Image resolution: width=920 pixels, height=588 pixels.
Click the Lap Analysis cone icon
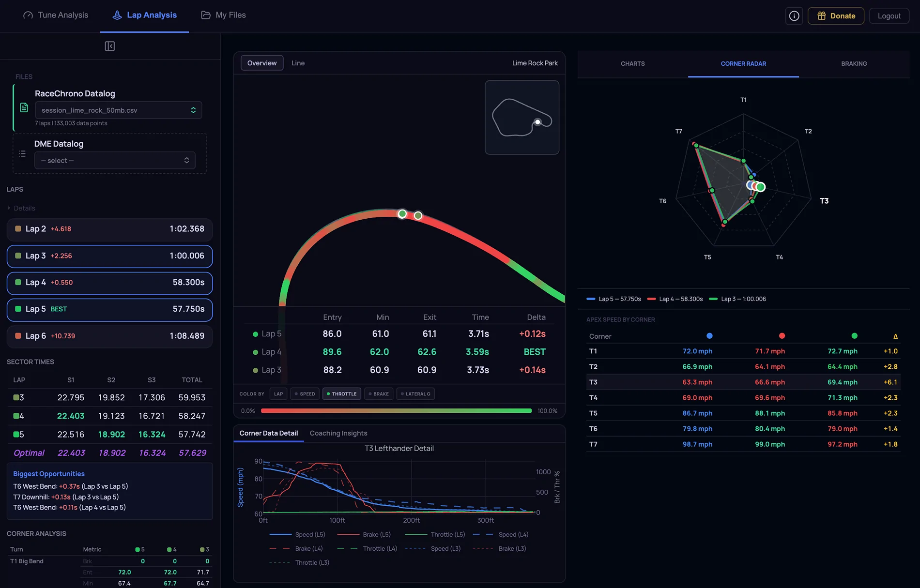pos(117,15)
